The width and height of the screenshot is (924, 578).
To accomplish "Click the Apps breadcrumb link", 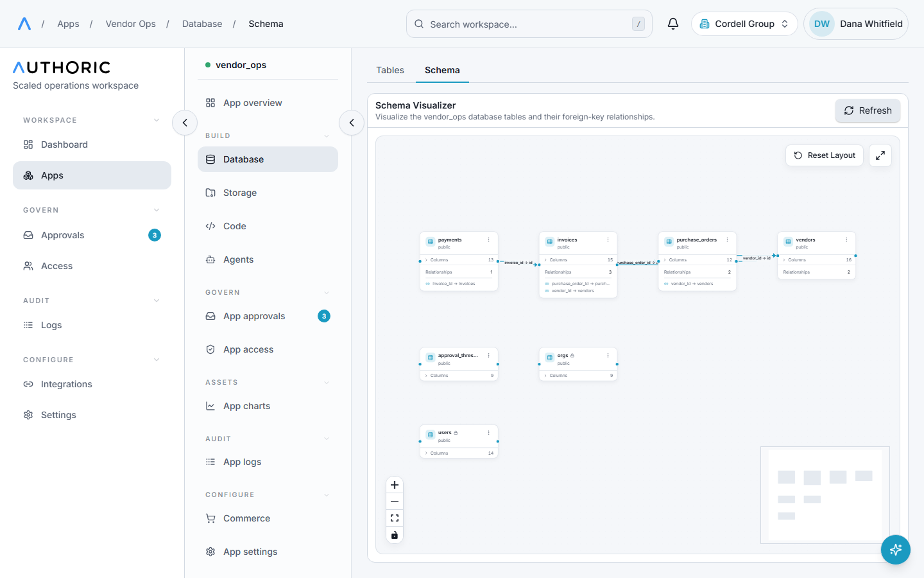I will [68, 24].
